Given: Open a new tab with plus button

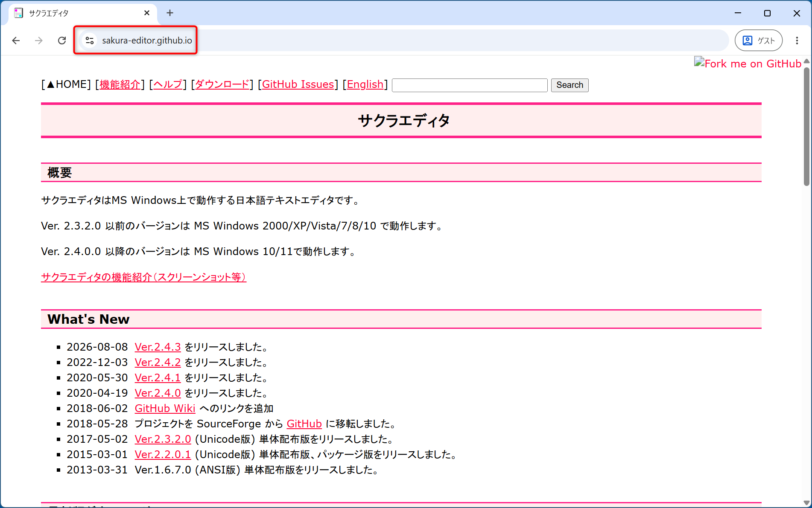Looking at the screenshot, I should point(170,13).
